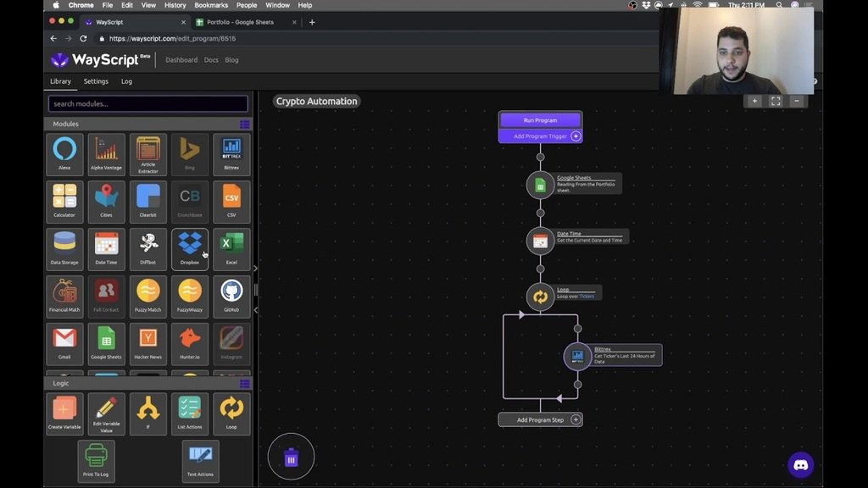Open the File menu in menu bar
Screen dimensions: 868x488
point(108,5)
